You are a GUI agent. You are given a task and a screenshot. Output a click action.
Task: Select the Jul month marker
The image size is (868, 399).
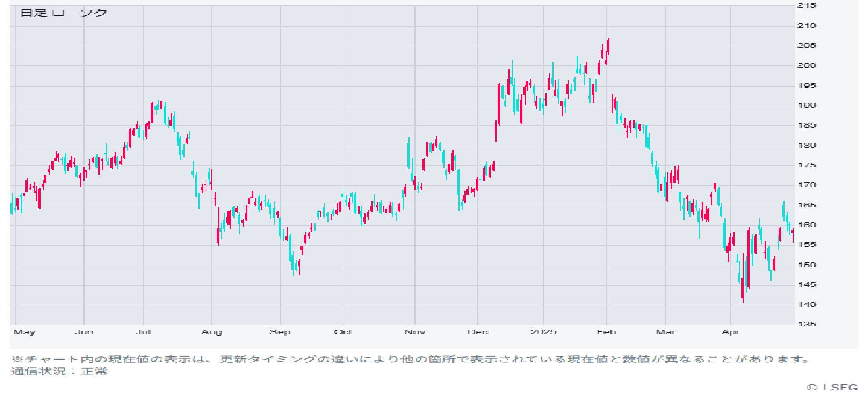[143, 332]
